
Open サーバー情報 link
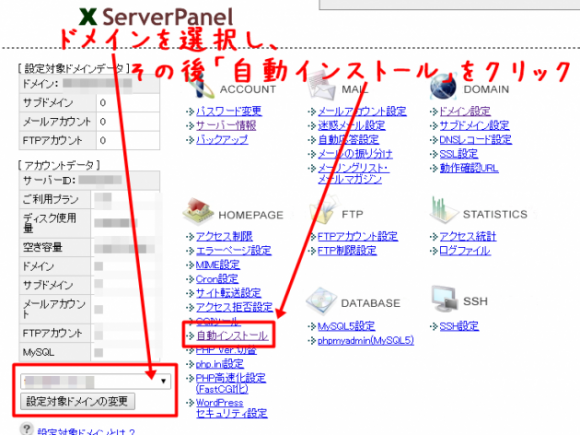pos(226,125)
